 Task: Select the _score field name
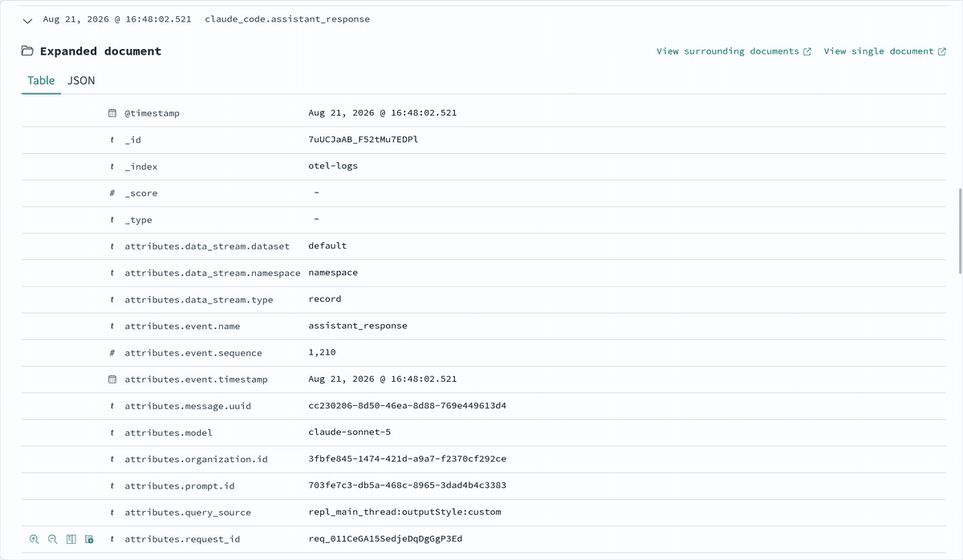point(141,193)
